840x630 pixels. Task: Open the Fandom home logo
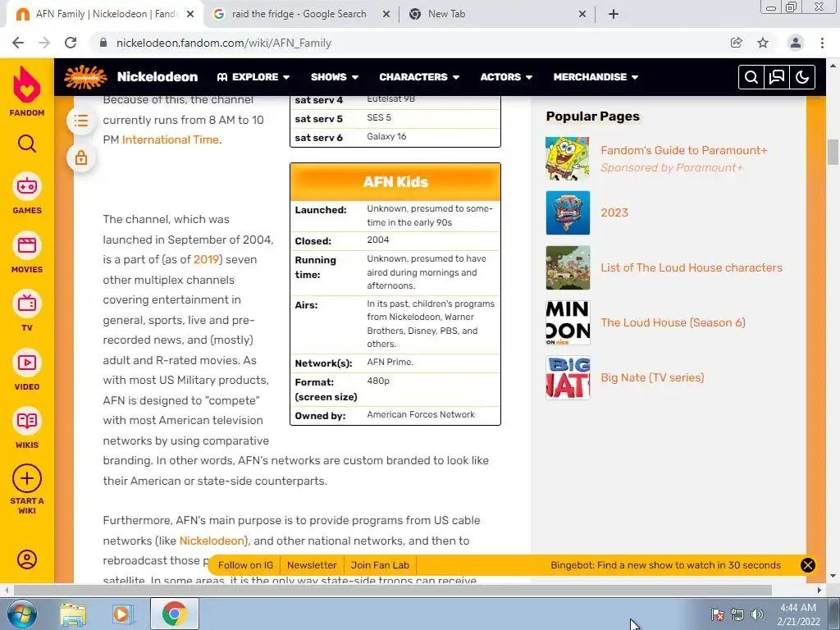(x=27, y=91)
